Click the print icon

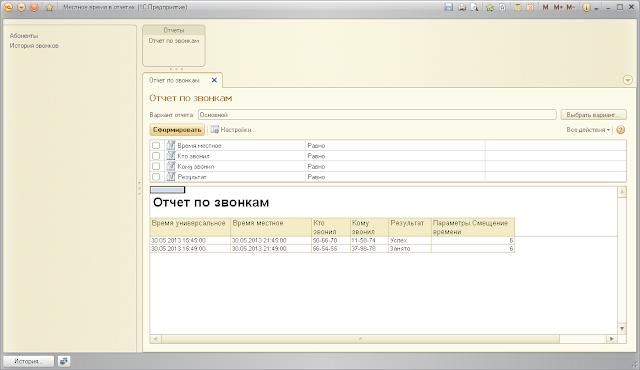coord(462,7)
